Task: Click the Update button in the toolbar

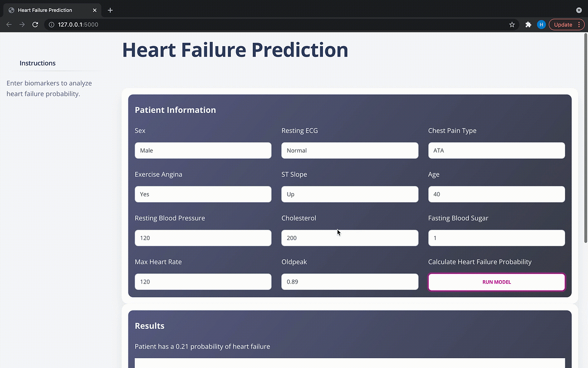Action: coord(563,24)
